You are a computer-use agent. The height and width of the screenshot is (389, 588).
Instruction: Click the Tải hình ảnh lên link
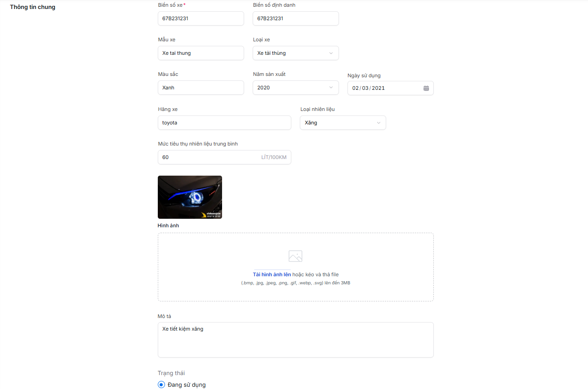[x=272, y=274]
